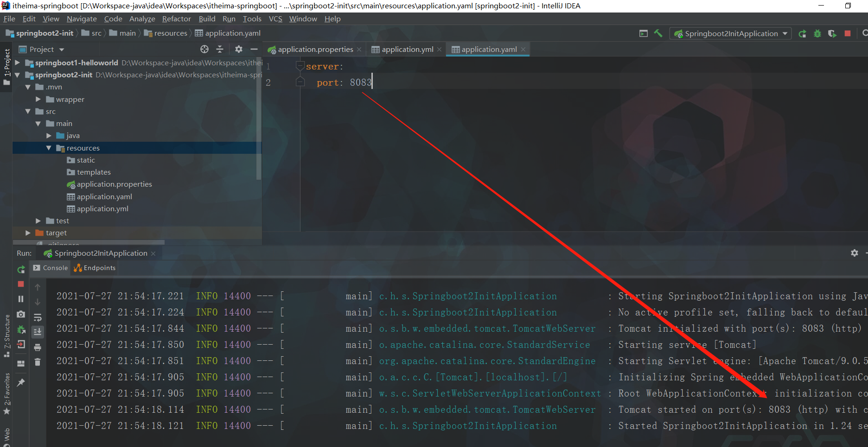Go up the stack trace arrow
The height and width of the screenshot is (447, 868).
pos(38,287)
